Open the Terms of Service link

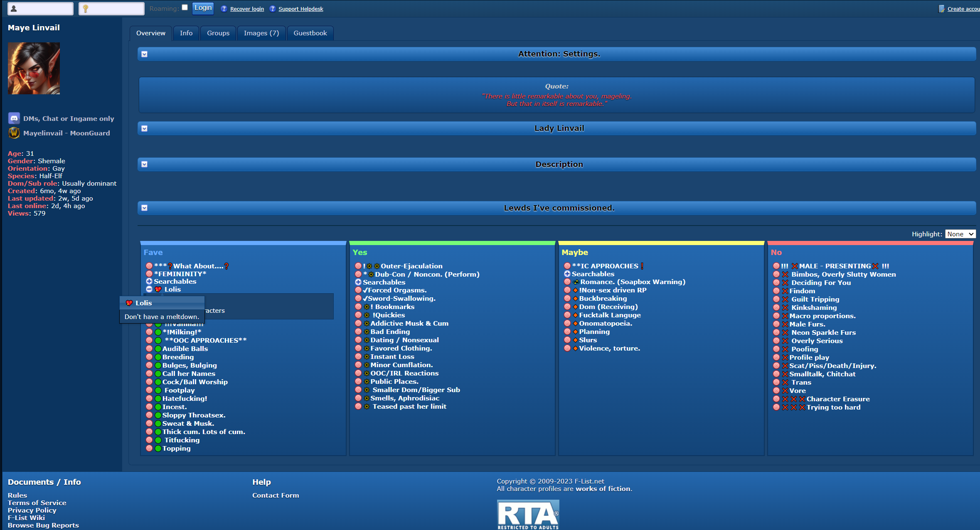pyautogui.click(x=37, y=503)
